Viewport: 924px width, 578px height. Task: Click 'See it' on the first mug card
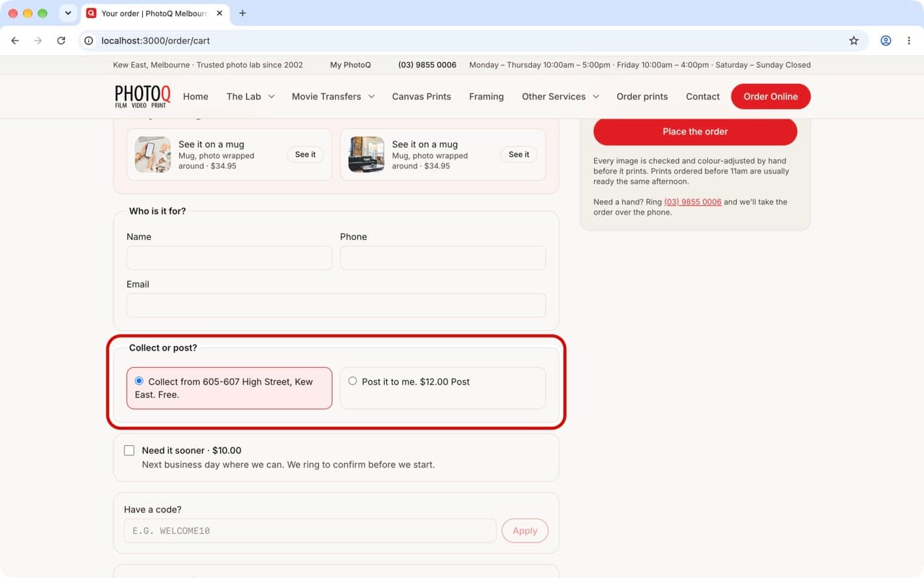pos(305,155)
